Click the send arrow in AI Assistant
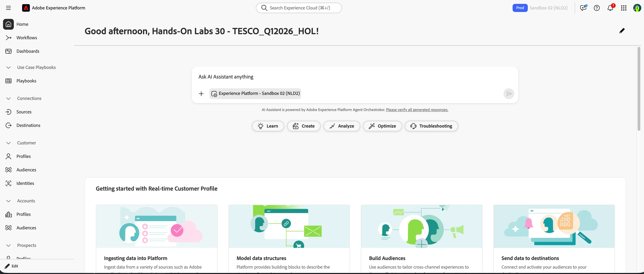 point(509,94)
